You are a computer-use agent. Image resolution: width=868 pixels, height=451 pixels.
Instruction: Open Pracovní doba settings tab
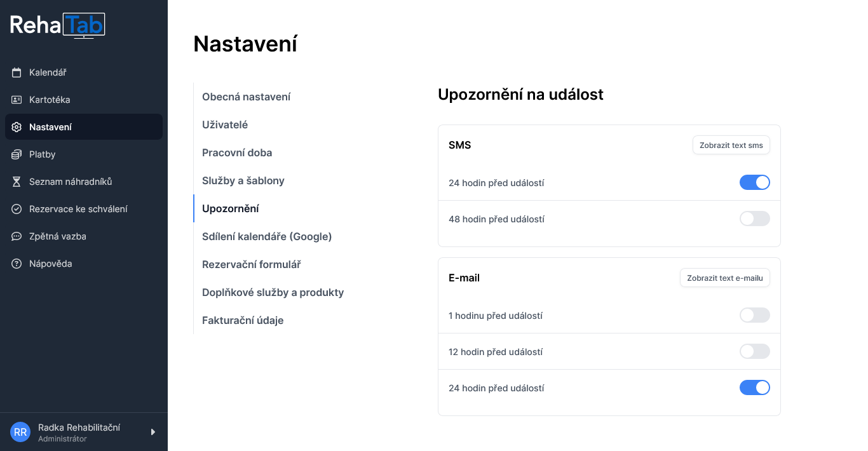click(237, 152)
